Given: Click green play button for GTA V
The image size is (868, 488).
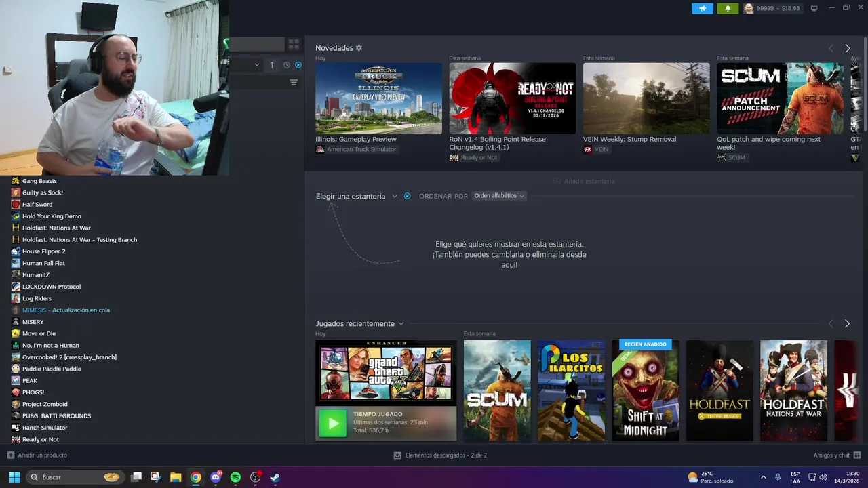Looking at the screenshot, I should point(332,424).
